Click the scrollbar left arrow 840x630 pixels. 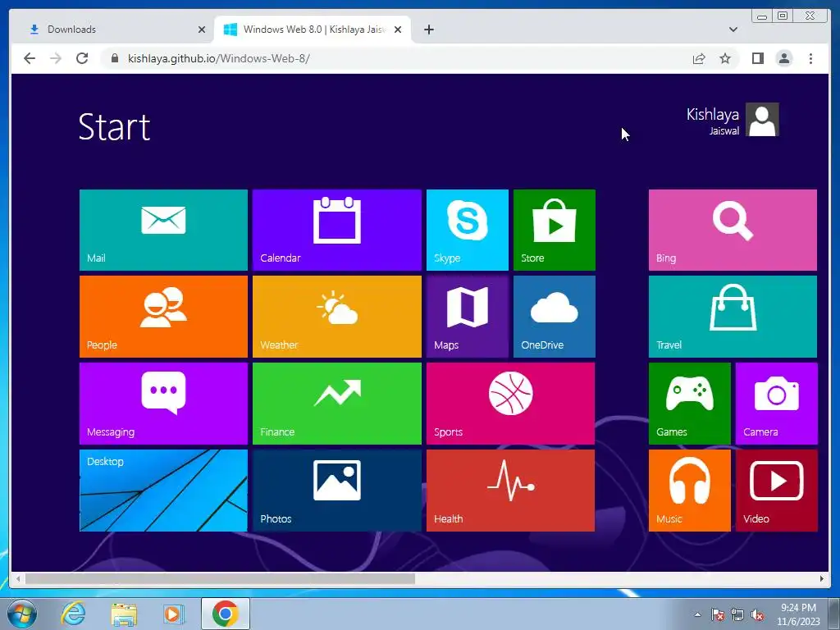coord(18,578)
